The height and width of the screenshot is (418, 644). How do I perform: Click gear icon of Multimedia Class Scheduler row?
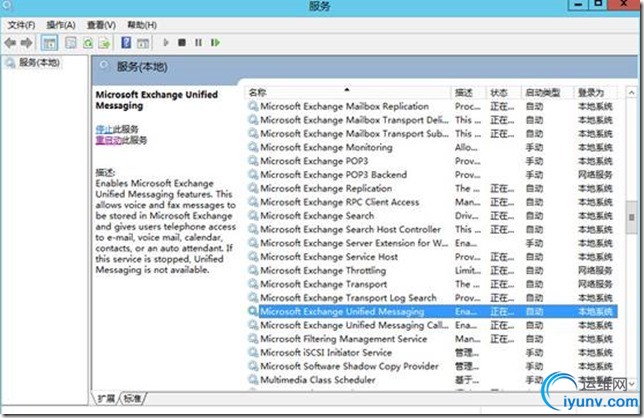[253, 379]
